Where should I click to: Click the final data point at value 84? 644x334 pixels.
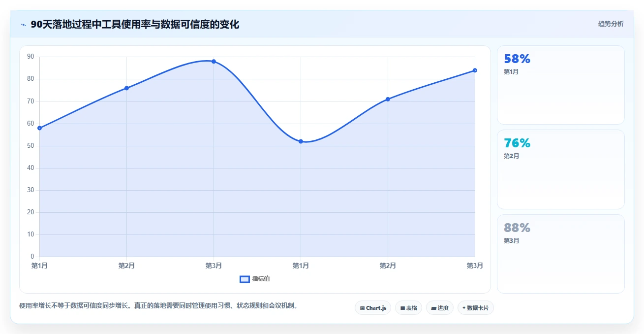pos(475,70)
